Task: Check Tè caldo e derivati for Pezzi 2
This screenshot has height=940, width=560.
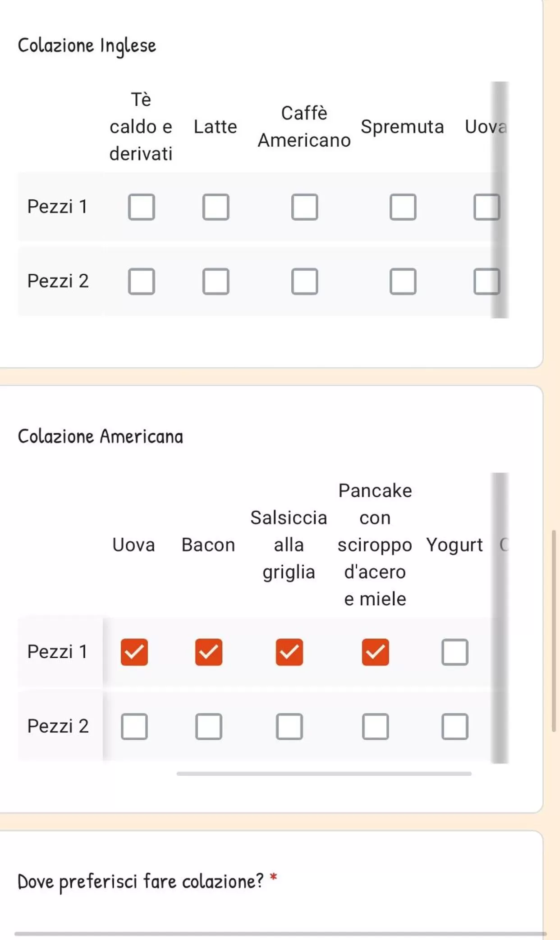Action: [142, 281]
